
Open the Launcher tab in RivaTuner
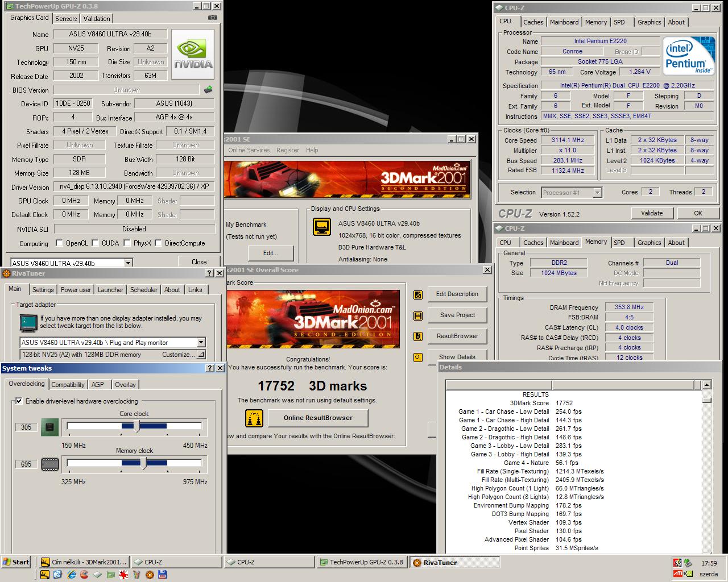(x=110, y=290)
